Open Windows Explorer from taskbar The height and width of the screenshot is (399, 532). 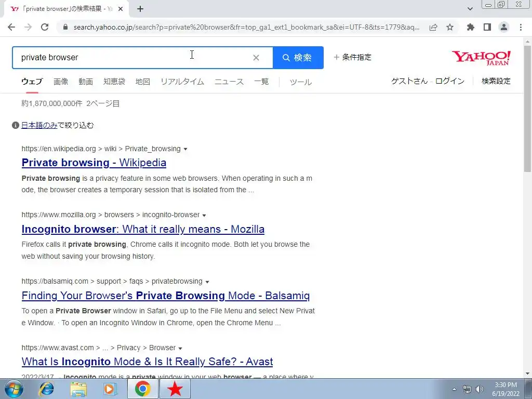point(79,389)
